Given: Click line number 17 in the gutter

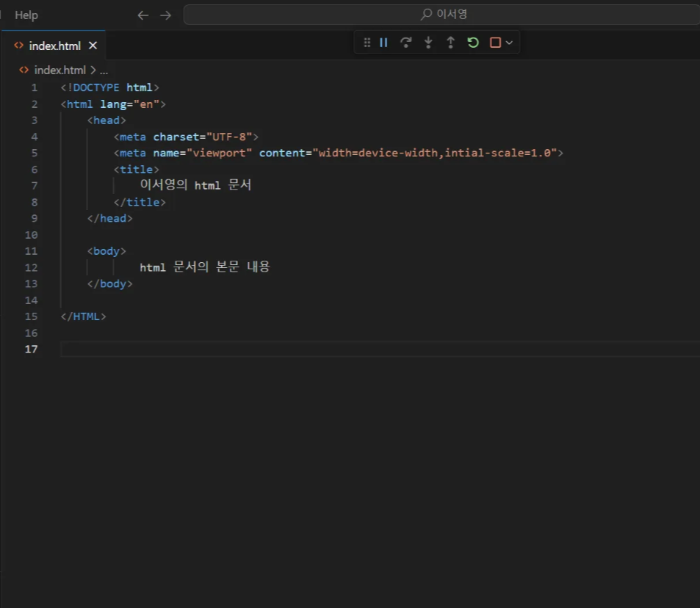Looking at the screenshot, I should pos(32,349).
